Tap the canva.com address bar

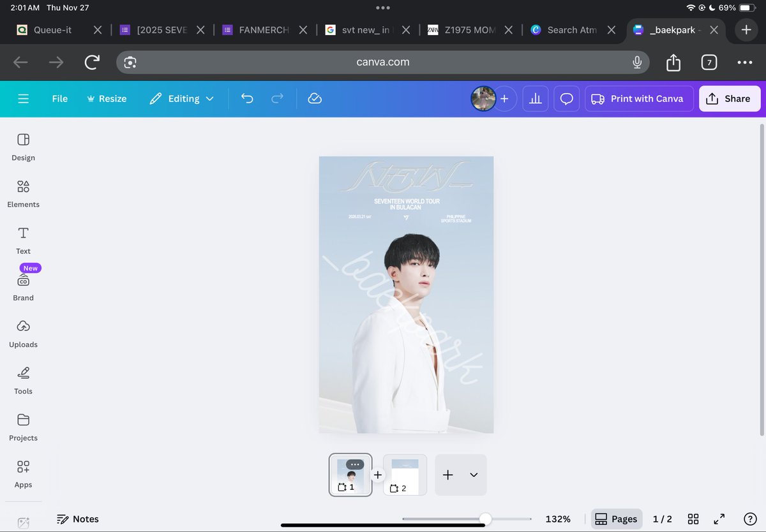pos(383,62)
